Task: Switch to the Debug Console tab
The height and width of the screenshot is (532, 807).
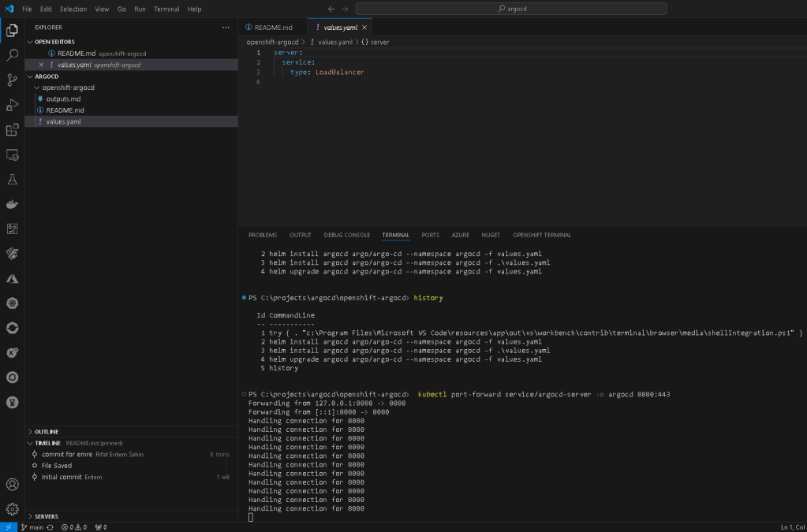Action: click(346, 235)
